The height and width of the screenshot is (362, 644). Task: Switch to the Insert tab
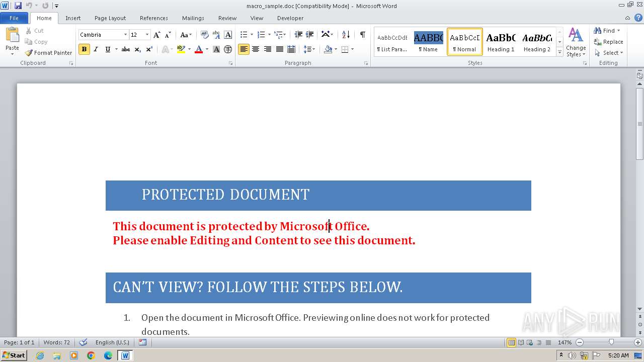(x=73, y=18)
